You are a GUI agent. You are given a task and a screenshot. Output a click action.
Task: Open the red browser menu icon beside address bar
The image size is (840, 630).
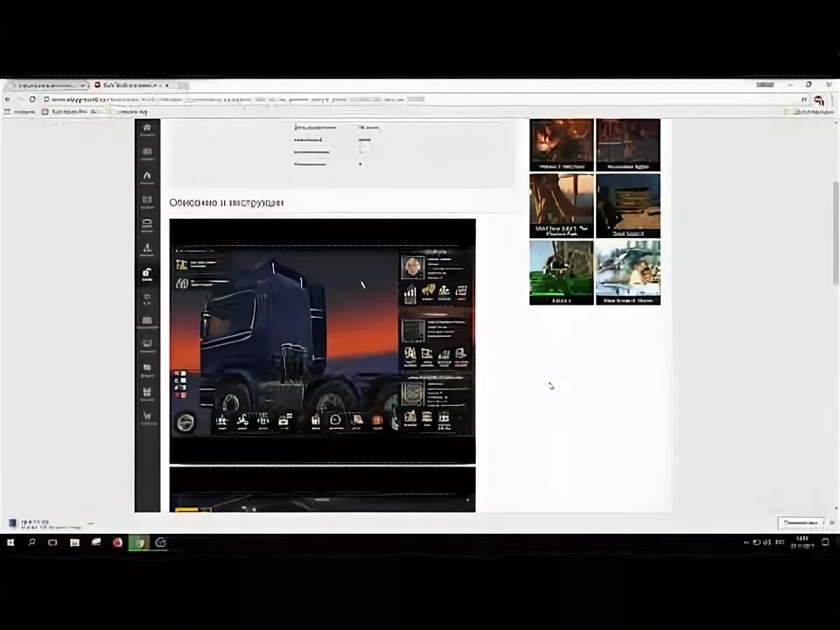click(x=818, y=100)
